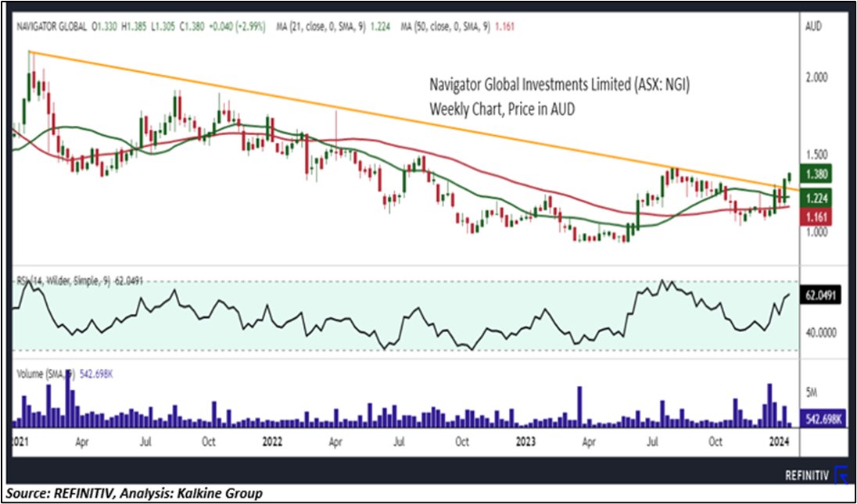Click the NAVIGATOR GLOBAL symbol label
The width and height of the screenshot is (857, 504).
click(x=51, y=27)
